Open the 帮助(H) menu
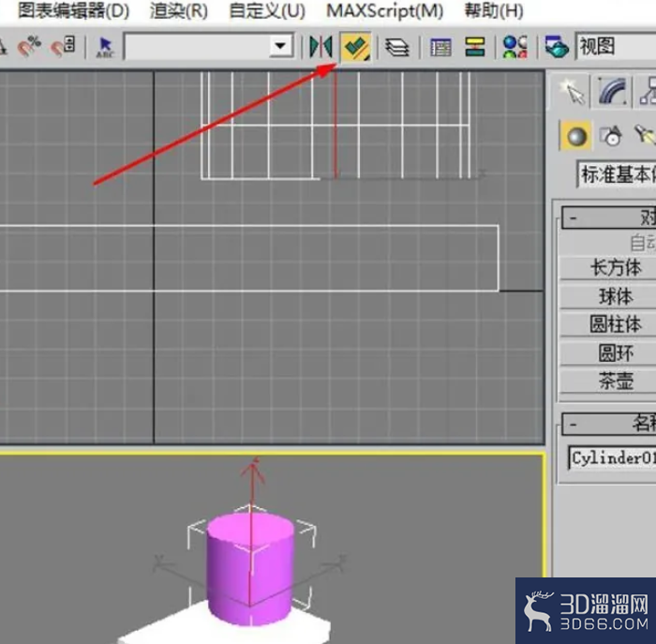The height and width of the screenshot is (644, 656). (x=494, y=10)
